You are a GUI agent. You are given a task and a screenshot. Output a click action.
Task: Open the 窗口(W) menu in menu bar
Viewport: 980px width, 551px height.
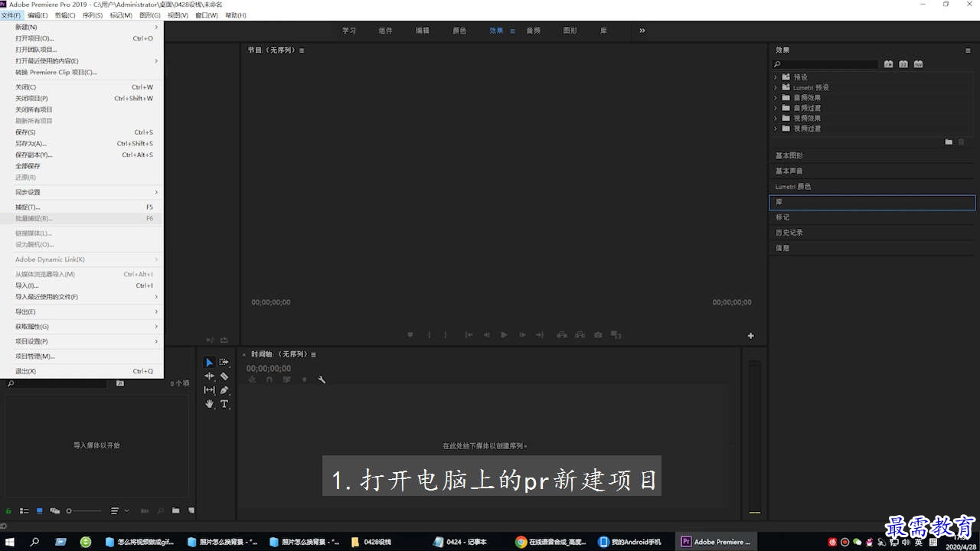(x=207, y=15)
